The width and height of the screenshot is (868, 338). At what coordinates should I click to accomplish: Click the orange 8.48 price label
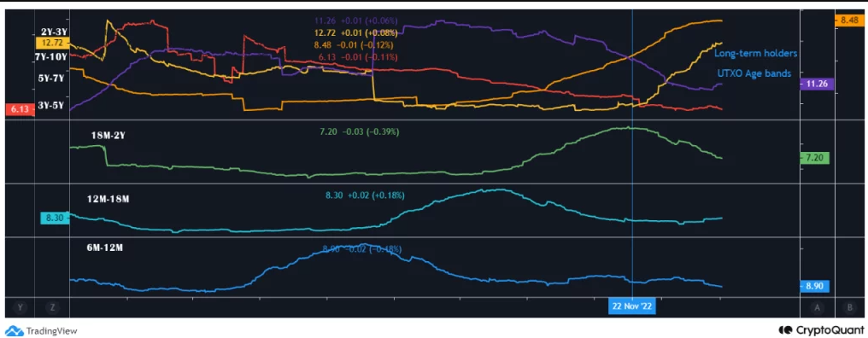tap(849, 20)
